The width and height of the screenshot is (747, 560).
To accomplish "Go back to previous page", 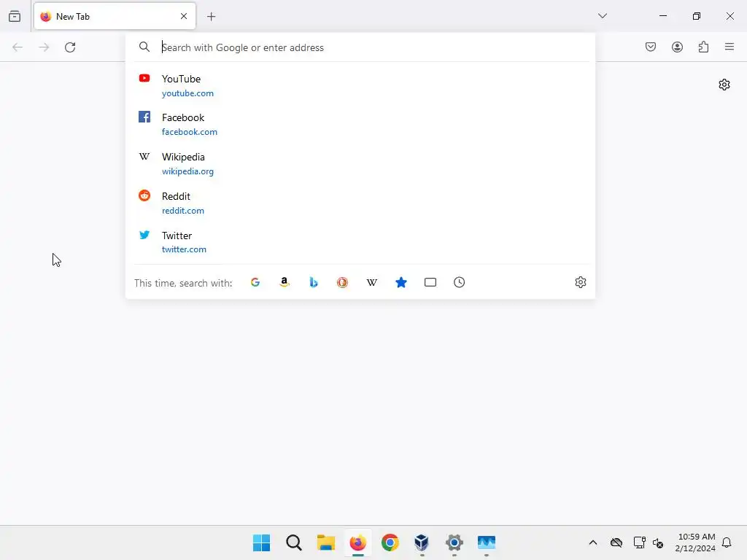I will point(18,47).
